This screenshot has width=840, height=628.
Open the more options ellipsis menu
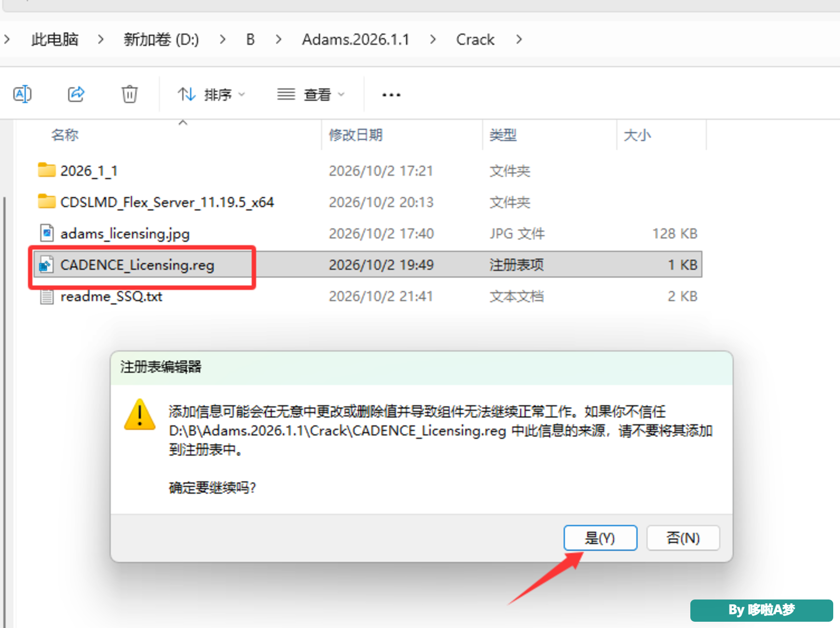pyautogui.click(x=391, y=95)
